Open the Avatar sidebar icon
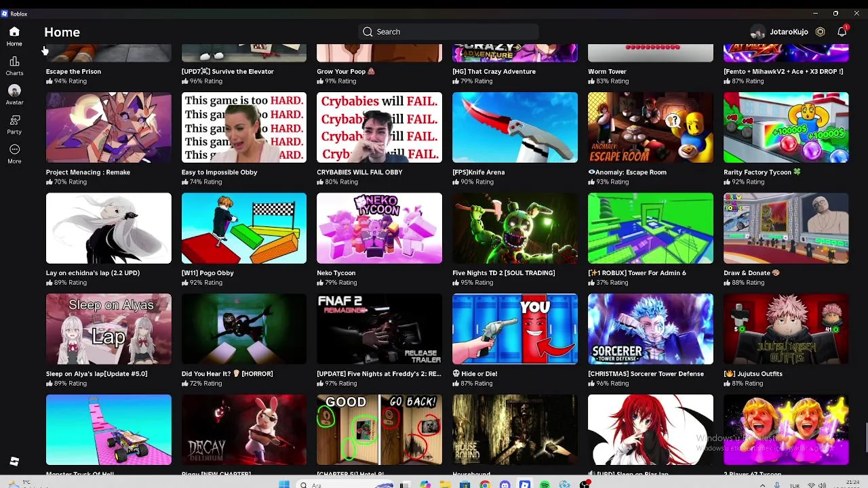868x488 pixels. [14, 91]
